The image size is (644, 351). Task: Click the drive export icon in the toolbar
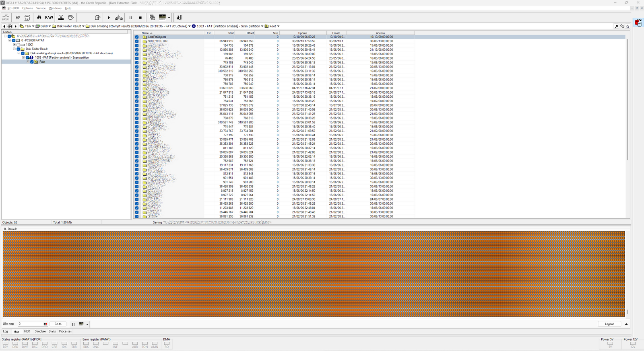click(71, 17)
